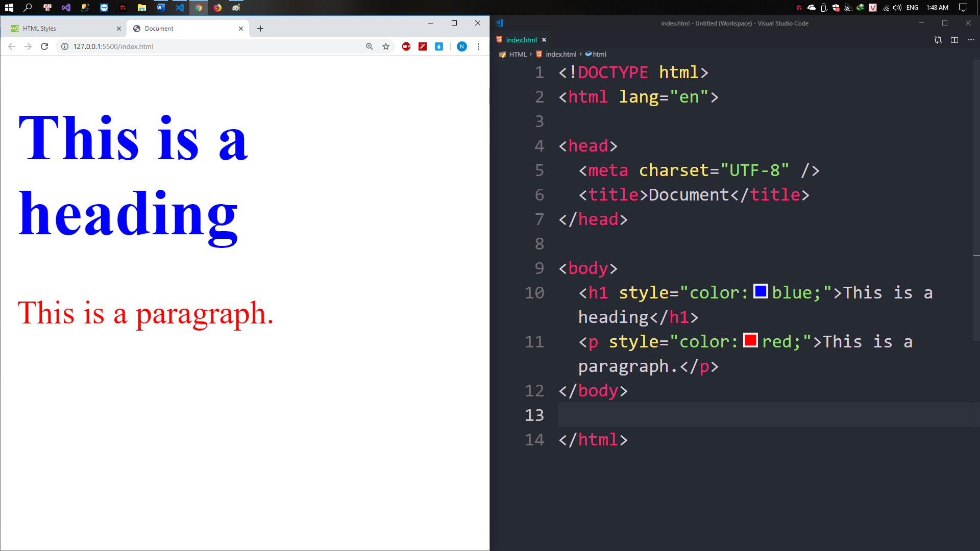The image size is (980, 551).
Task: View site information icon beside the URL
Action: 65,46
